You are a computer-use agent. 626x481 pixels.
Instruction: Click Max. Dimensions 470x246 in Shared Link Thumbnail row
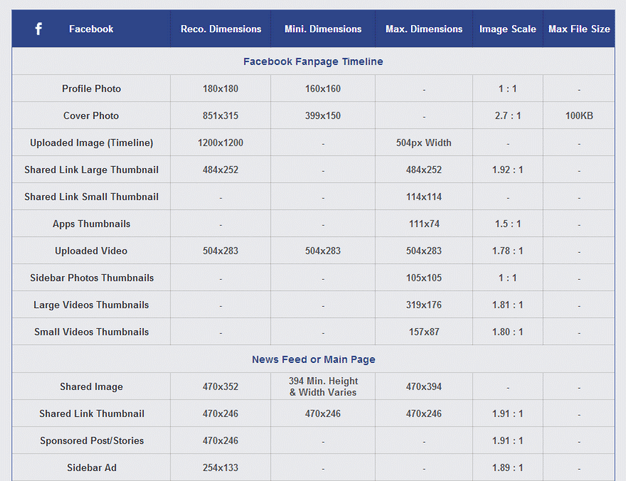tap(424, 414)
